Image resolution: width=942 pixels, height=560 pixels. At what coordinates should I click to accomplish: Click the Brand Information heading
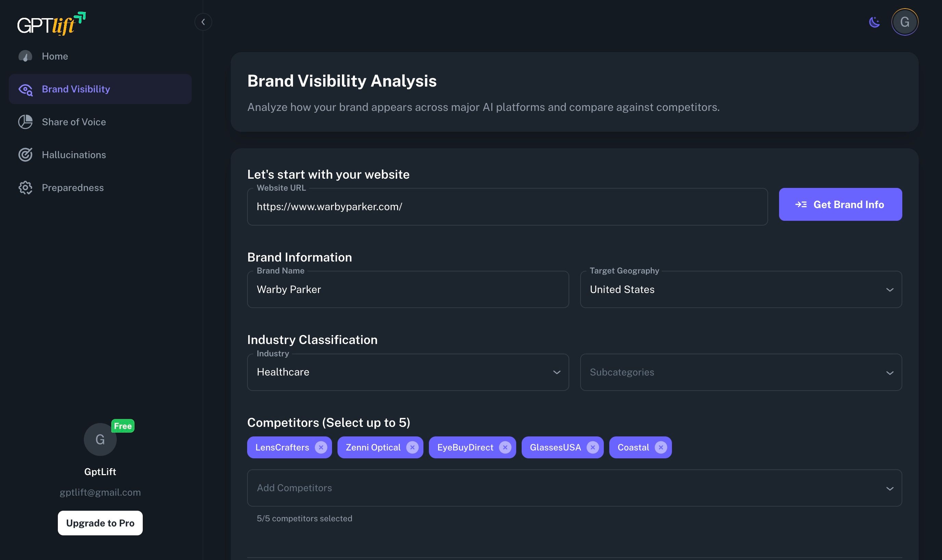point(300,257)
